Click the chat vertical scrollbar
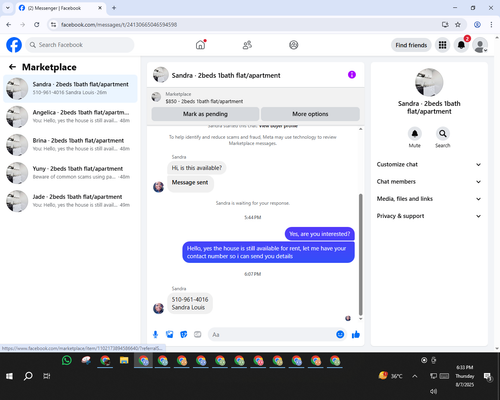 pyautogui.click(x=360, y=255)
